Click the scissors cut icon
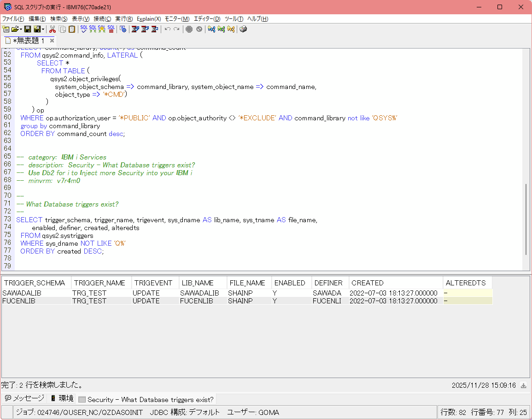This screenshot has width=532, height=420. [53, 29]
